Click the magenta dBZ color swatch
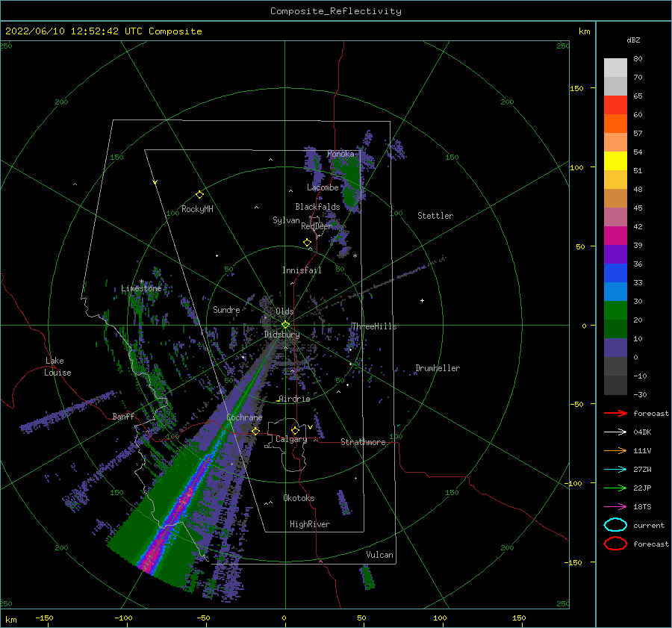 tap(615, 236)
